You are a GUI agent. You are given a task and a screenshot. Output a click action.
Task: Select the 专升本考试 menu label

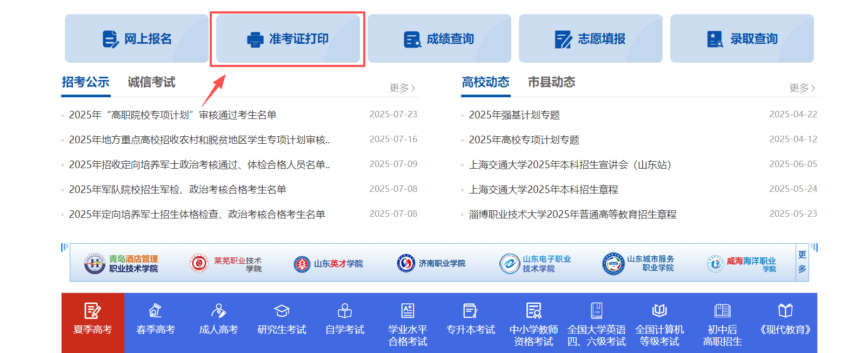tap(471, 330)
